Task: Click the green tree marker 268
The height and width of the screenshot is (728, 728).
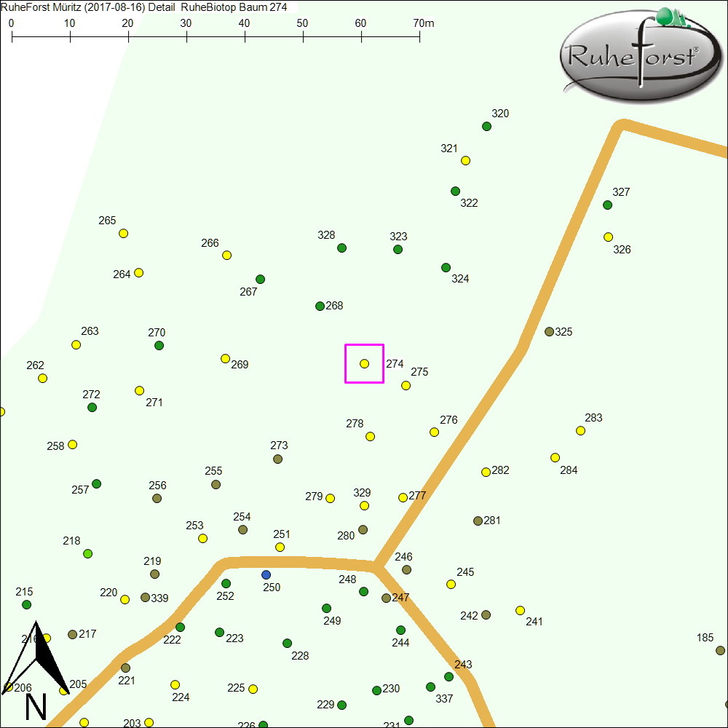Action: point(320,306)
